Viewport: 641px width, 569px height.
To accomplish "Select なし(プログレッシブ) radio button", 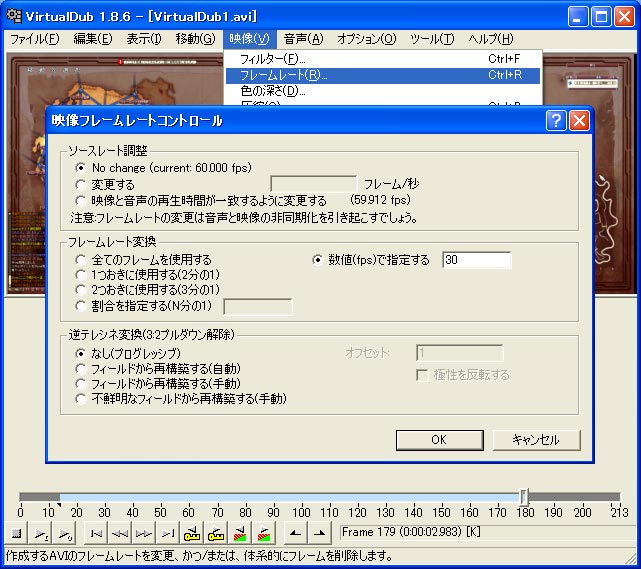I will click(128, 353).
